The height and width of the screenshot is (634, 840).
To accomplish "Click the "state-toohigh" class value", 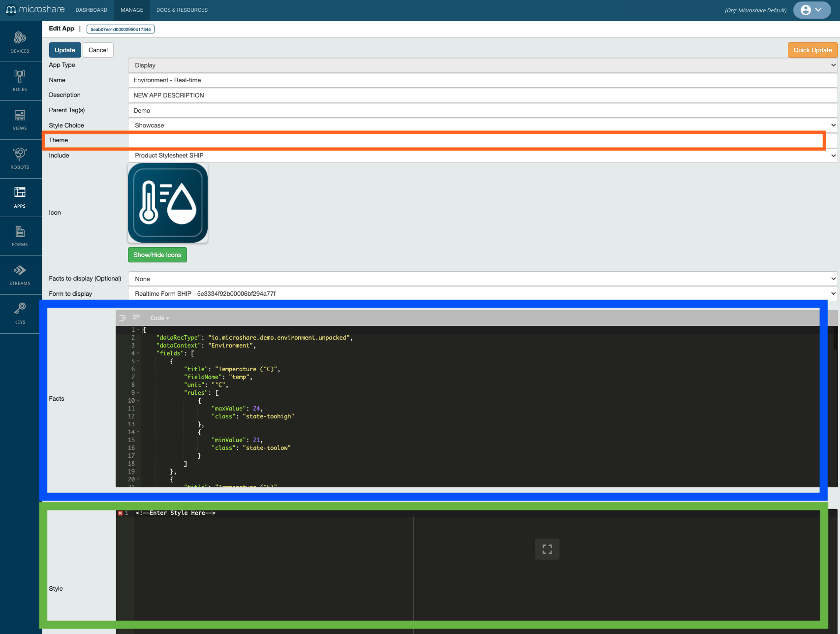I will click(x=268, y=416).
